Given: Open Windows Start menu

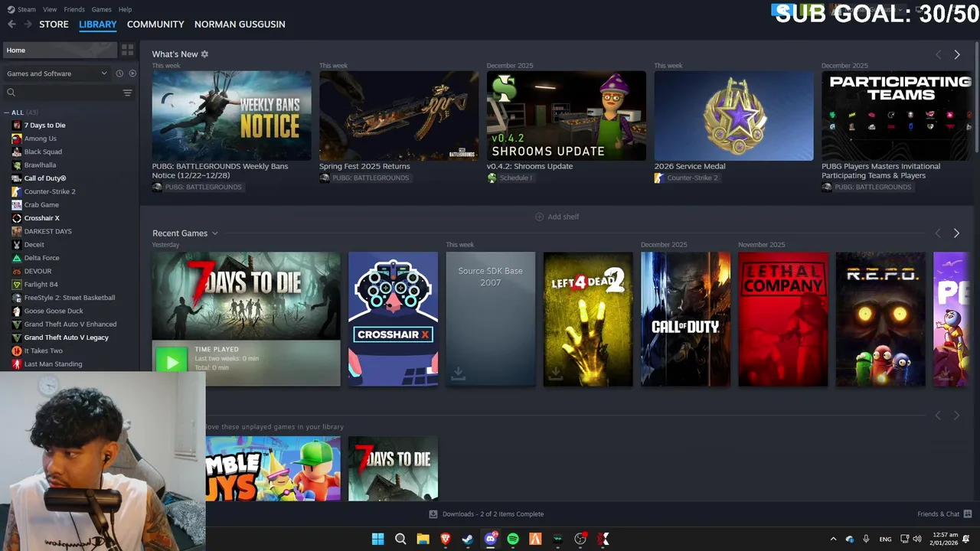Looking at the screenshot, I should tap(377, 540).
